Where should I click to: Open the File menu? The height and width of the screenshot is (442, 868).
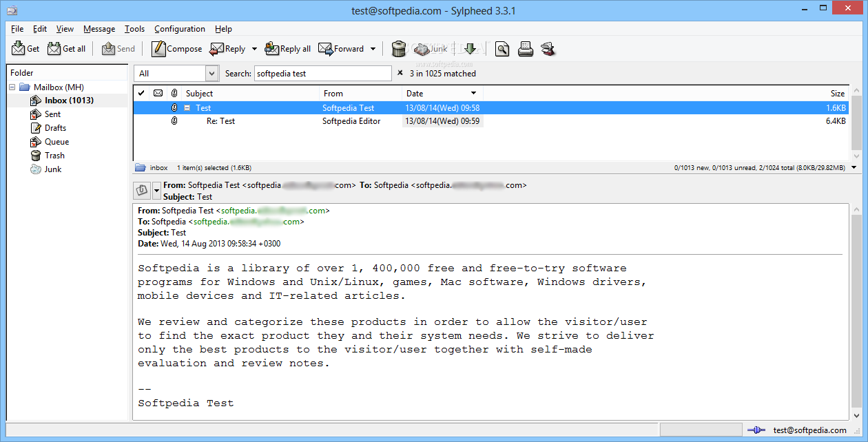tap(17, 29)
